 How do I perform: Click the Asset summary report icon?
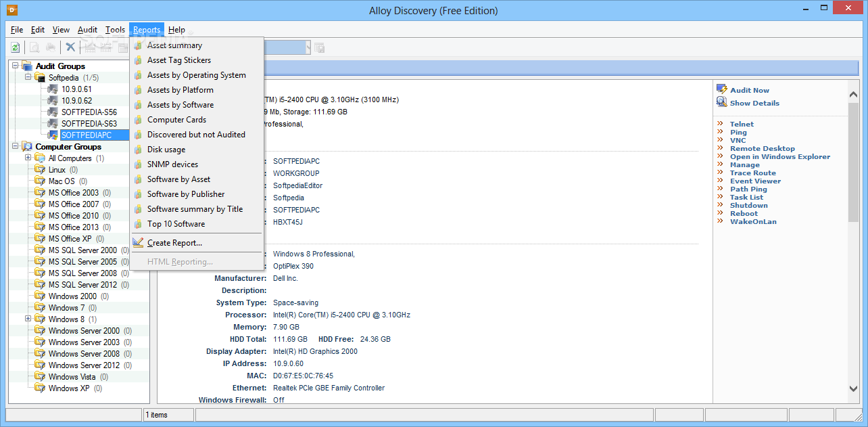coord(139,45)
